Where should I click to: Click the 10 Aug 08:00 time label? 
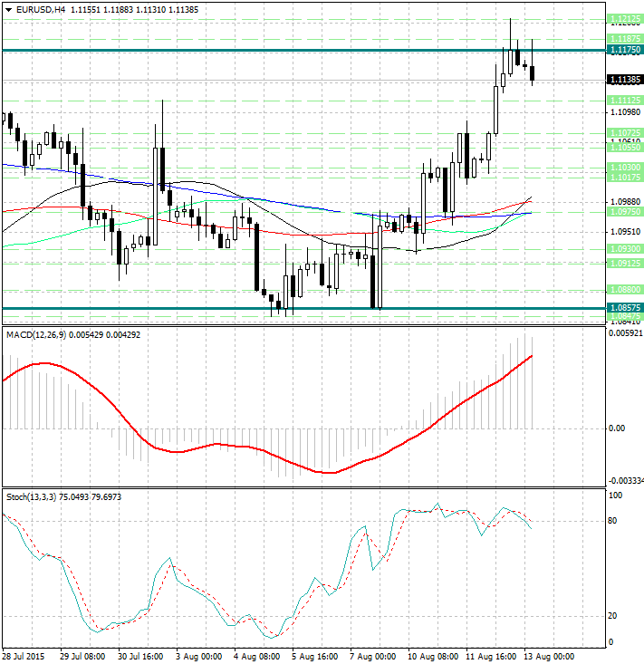pos(432,656)
